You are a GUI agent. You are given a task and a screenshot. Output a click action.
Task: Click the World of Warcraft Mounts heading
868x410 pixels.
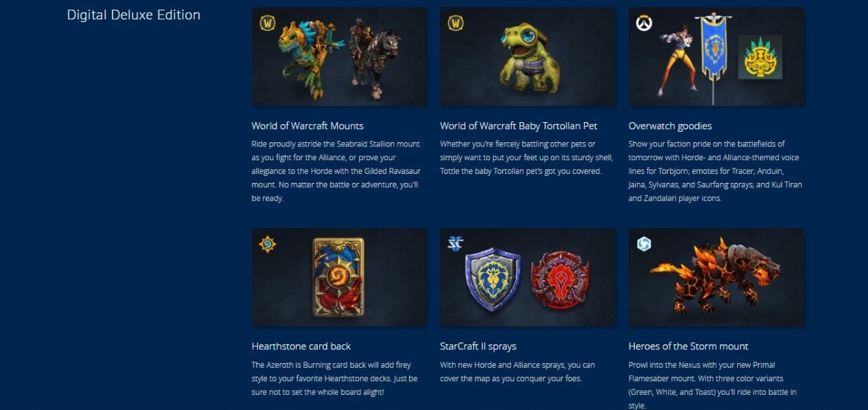(307, 126)
